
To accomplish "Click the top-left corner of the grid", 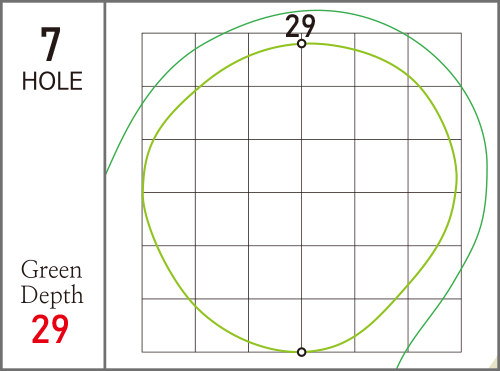I will [142, 33].
